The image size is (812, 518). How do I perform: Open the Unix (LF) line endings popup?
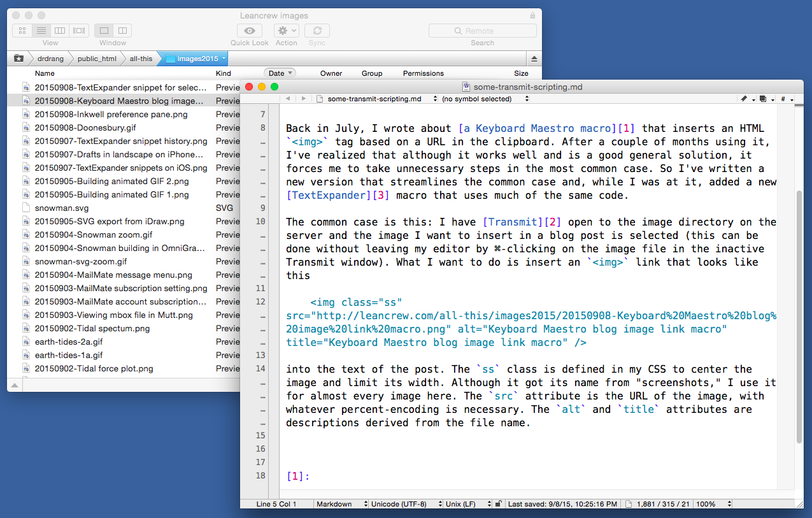click(468, 504)
